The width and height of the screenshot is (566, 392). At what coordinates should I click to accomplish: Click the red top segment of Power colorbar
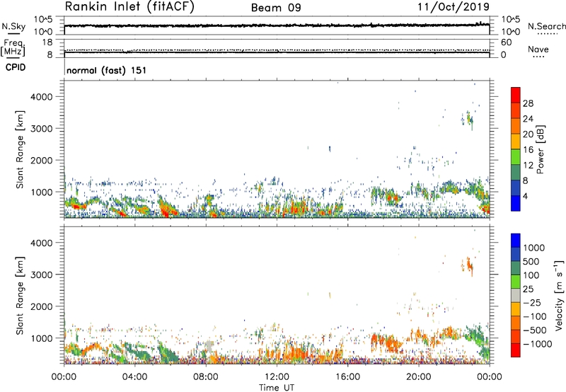click(x=516, y=95)
